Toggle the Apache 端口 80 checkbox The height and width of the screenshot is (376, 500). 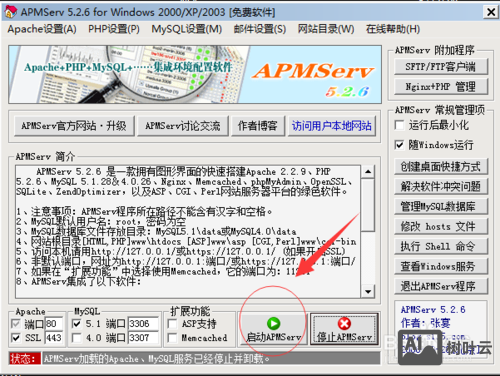coord(15,324)
